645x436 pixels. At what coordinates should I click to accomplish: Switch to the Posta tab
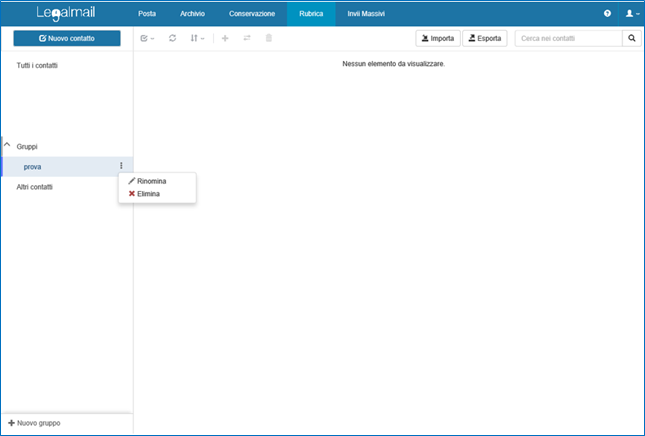pos(147,14)
